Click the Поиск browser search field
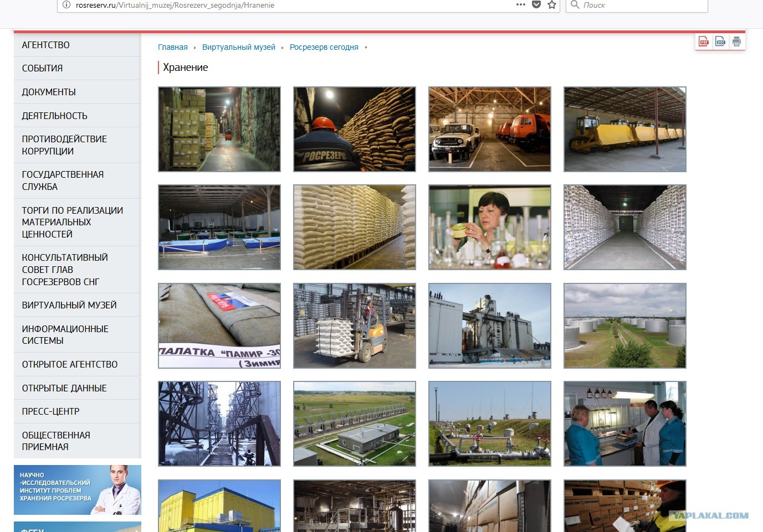The image size is (763, 532). 637,5
